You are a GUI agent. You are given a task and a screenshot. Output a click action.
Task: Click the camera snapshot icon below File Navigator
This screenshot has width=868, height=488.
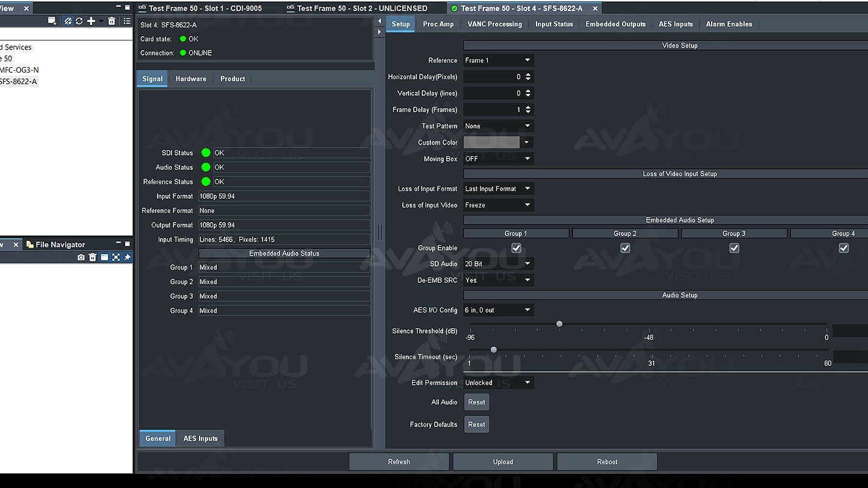tap(81, 257)
